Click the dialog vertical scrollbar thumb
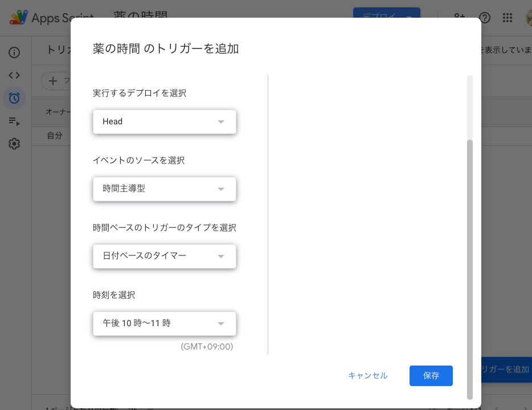Viewport: 532px width, 410px height. pyautogui.click(x=470, y=269)
